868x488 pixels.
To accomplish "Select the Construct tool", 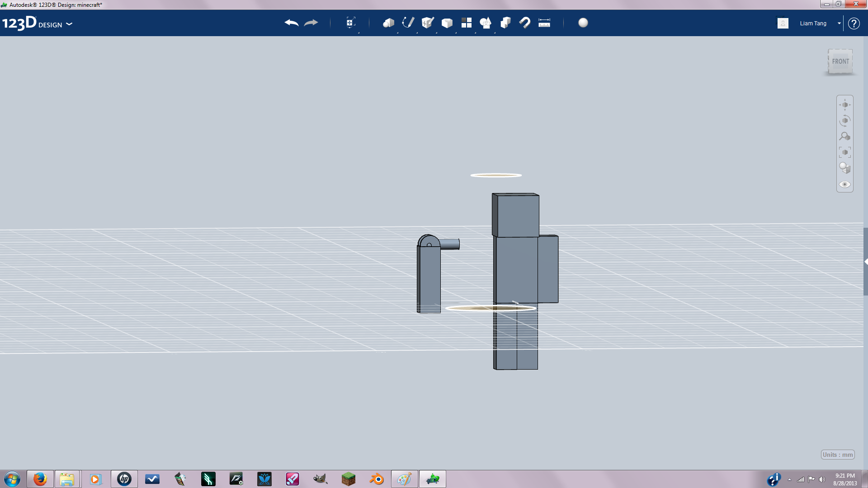I will click(428, 23).
